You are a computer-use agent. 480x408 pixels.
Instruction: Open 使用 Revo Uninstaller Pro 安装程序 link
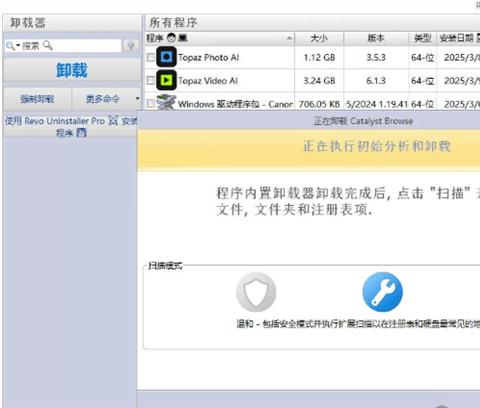point(71,126)
